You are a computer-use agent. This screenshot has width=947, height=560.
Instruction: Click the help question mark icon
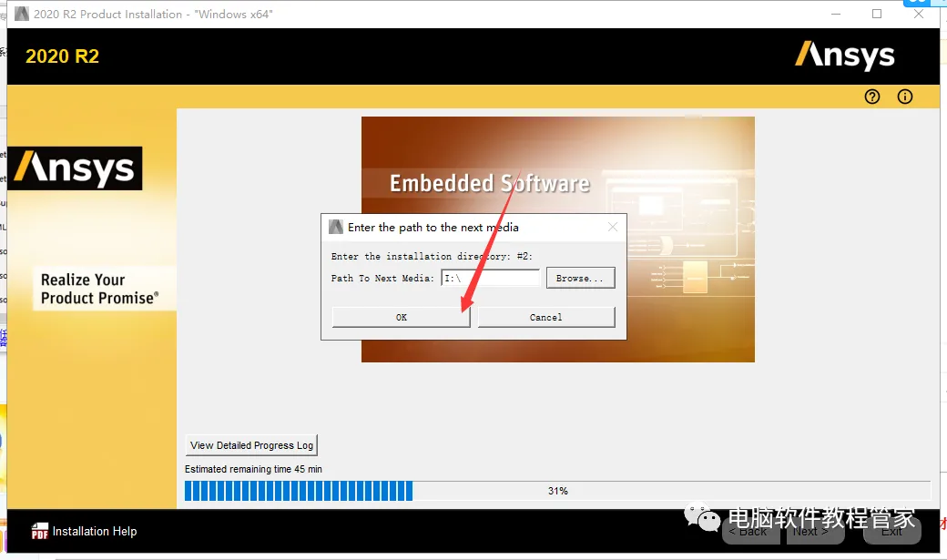pos(872,97)
